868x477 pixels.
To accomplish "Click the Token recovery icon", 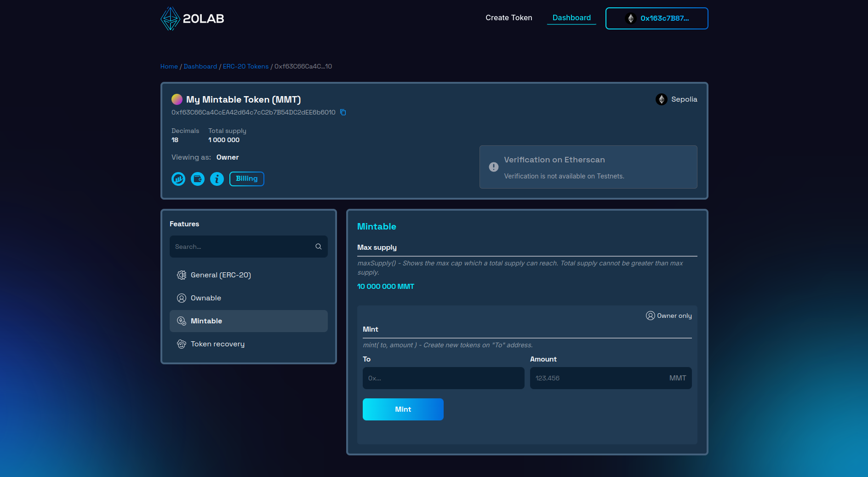I will click(x=182, y=344).
